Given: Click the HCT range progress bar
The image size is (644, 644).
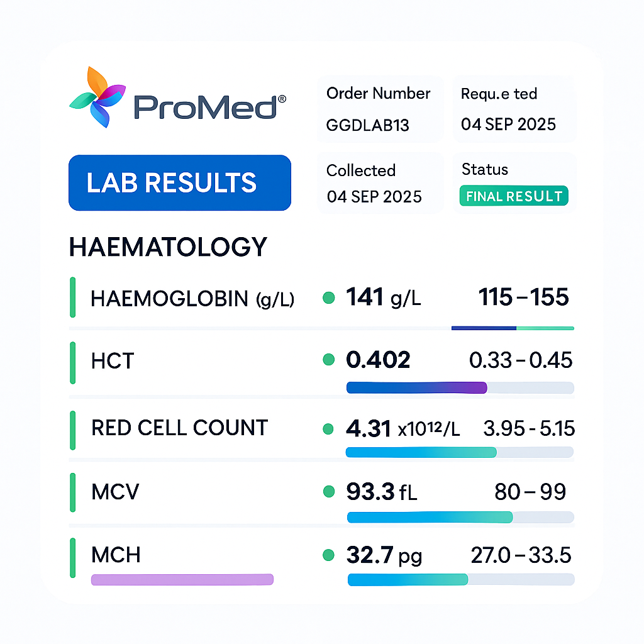Looking at the screenshot, I should [460, 388].
